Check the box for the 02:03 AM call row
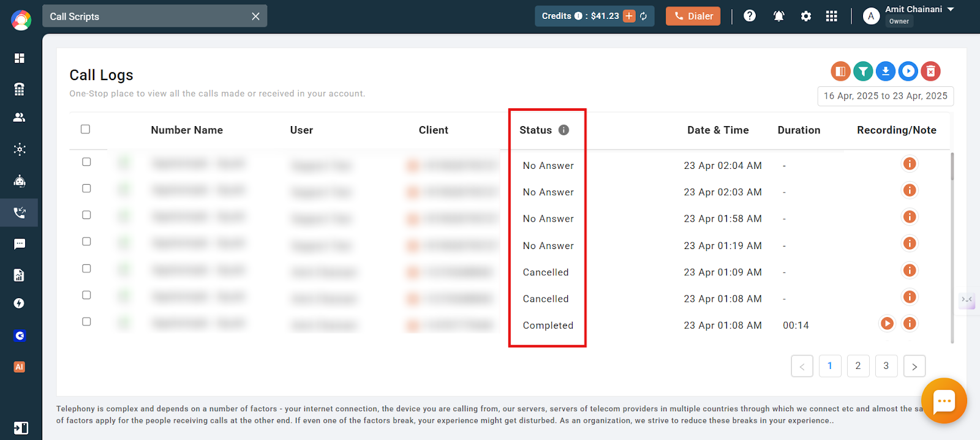 pos(86,188)
